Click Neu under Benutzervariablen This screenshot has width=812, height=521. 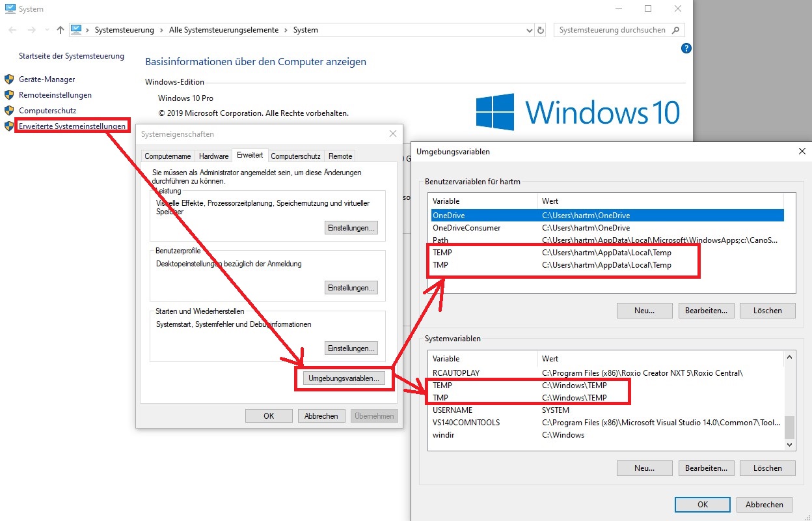point(644,311)
